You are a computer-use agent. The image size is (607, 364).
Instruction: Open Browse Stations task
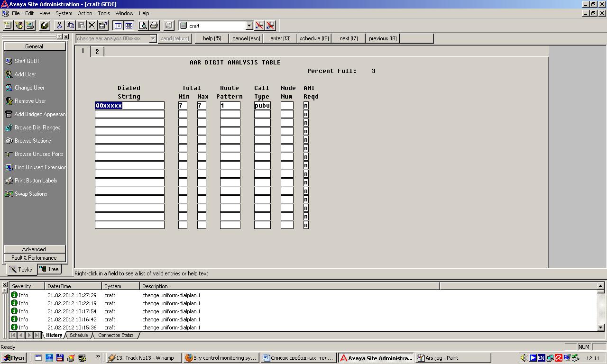pyautogui.click(x=32, y=141)
